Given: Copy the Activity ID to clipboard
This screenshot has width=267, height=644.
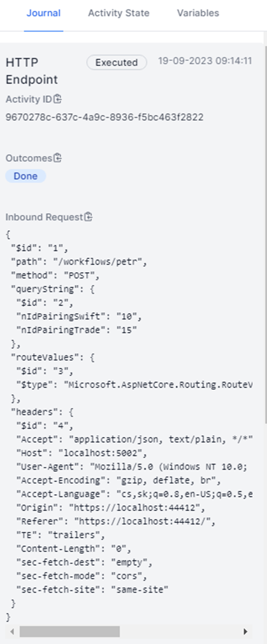Looking at the screenshot, I should pyautogui.click(x=57, y=99).
